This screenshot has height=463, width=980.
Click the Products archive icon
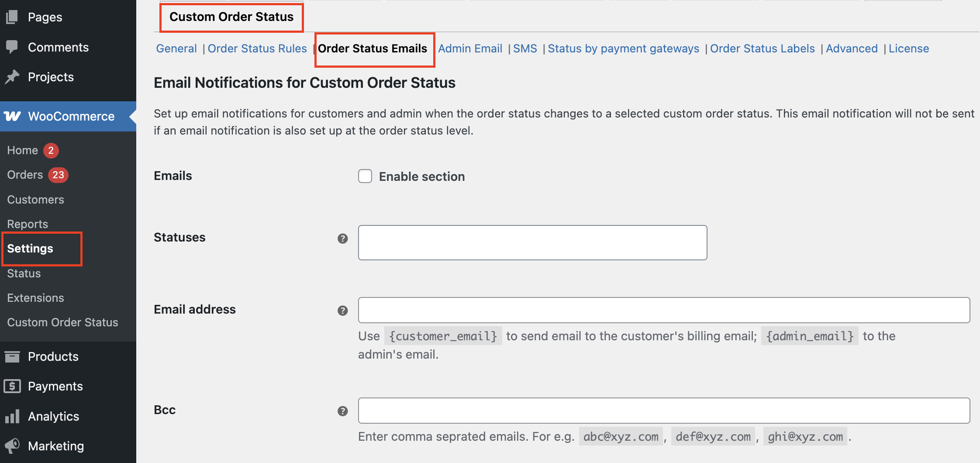pyautogui.click(x=12, y=356)
